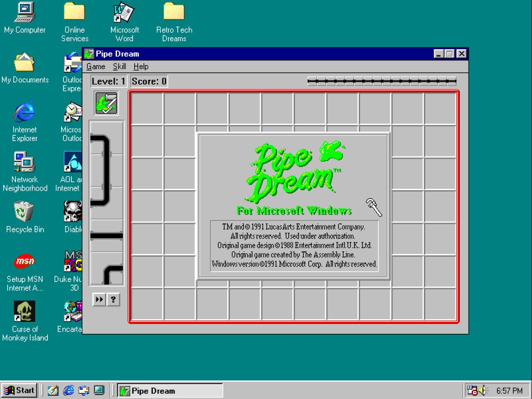Select the top curved pipe in the queue
Image resolution: width=532 pixels, height=399 pixels.
106,138
